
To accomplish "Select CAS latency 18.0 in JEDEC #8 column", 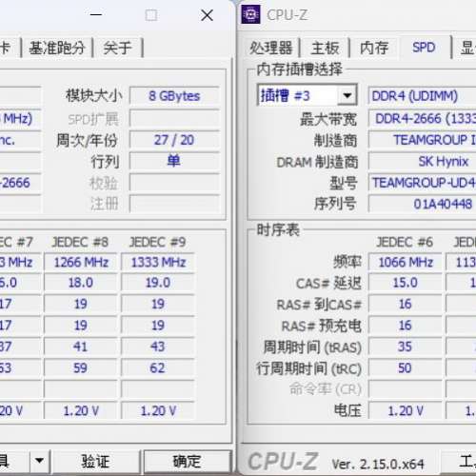I will 81,283.
